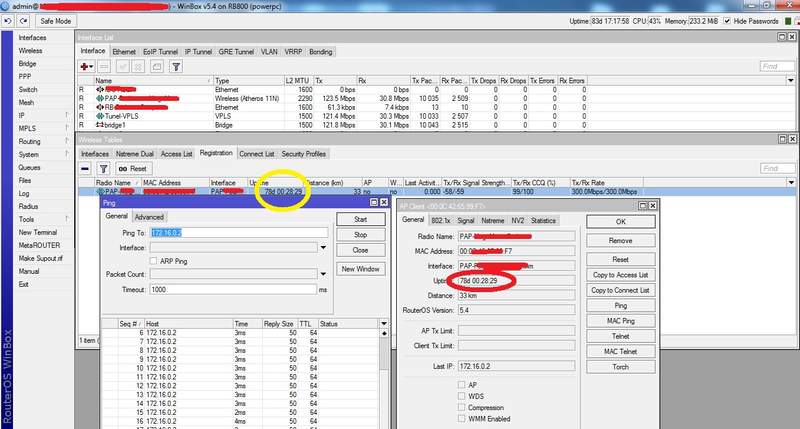Open New Terminal from the sidebar

click(38, 232)
